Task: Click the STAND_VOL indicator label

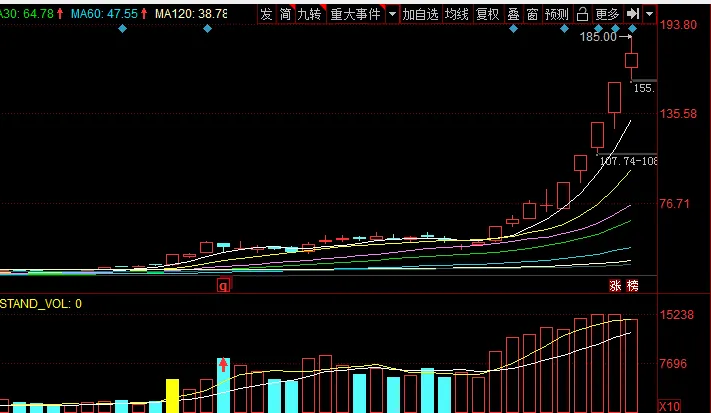Action: 40,303
